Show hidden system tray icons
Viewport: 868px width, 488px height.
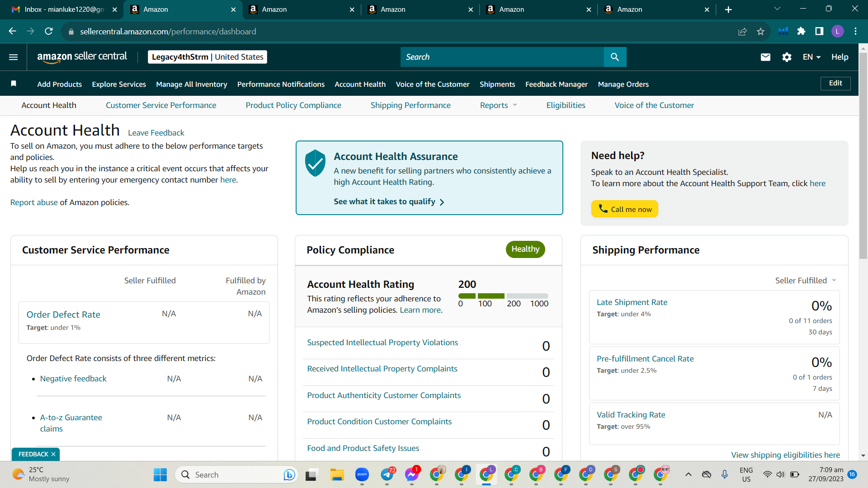tap(688, 474)
